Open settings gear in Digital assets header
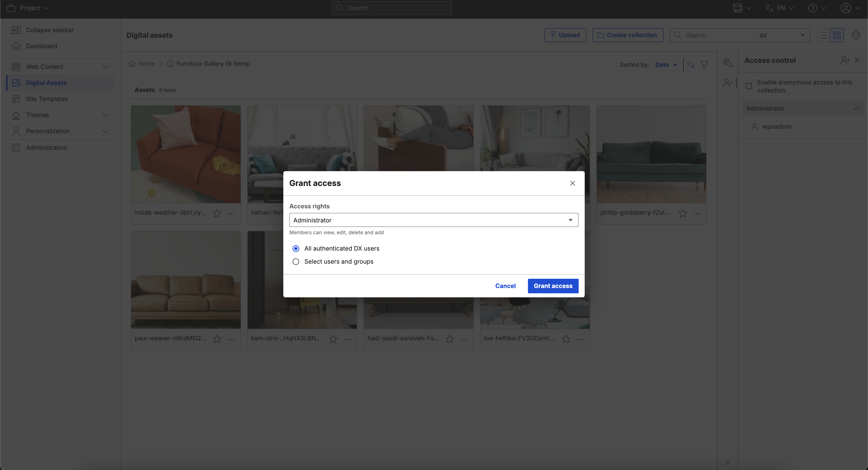Viewport: 868px width, 470px height. (855, 35)
